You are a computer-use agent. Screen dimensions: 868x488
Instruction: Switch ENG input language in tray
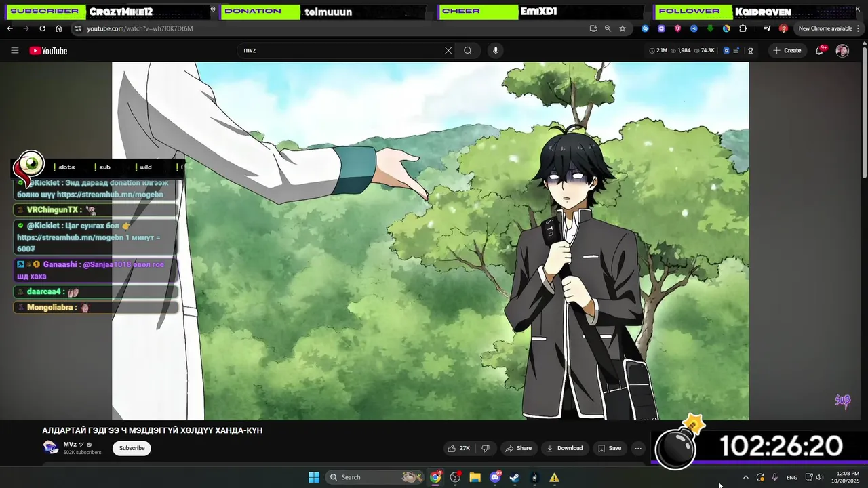[792, 477]
